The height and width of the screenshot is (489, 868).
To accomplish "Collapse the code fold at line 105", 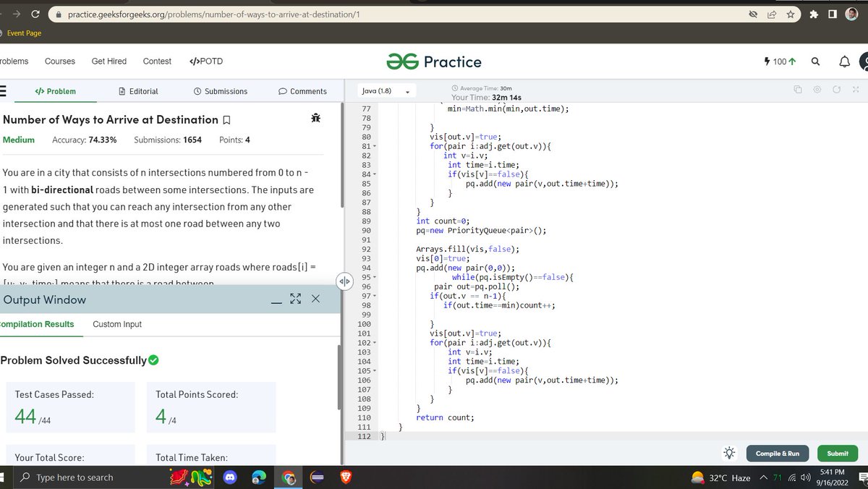I will (374, 370).
